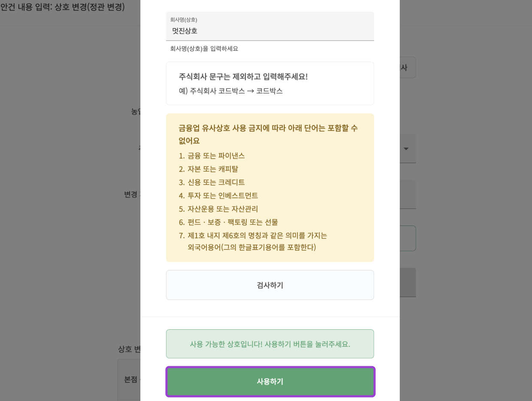The image size is (532, 401).
Task: Click entry 투자 또는 인베스트먼트
Action: point(223,195)
